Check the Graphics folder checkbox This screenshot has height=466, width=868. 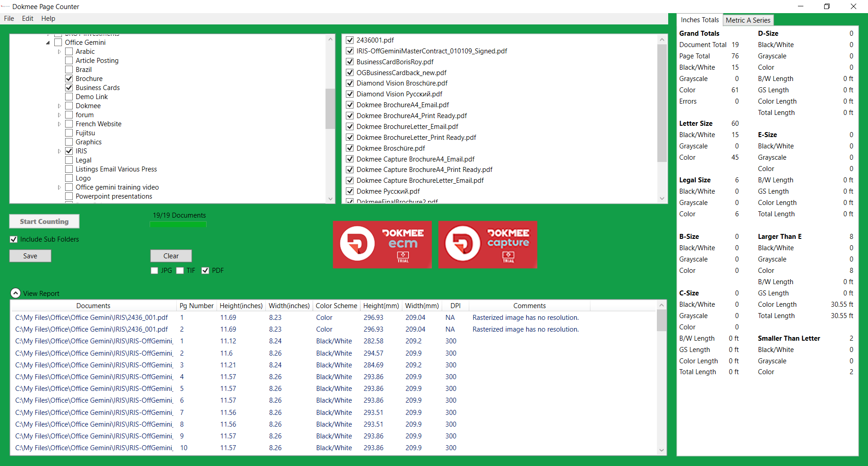click(x=69, y=142)
